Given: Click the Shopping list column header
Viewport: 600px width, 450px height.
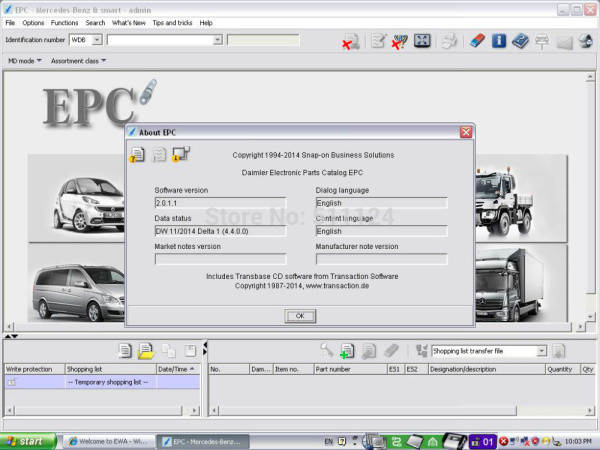Looking at the screenshot, I should pyautogui.click(x=111, y=369).
